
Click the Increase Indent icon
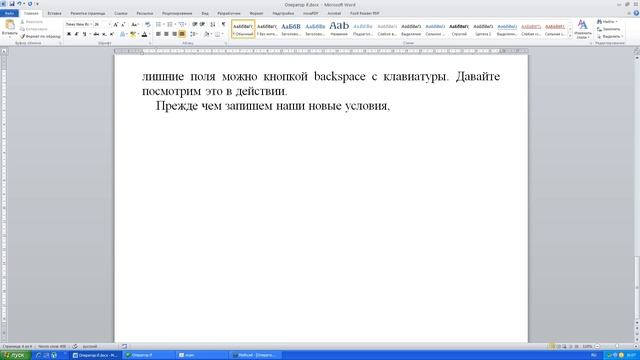coord(202,24)
